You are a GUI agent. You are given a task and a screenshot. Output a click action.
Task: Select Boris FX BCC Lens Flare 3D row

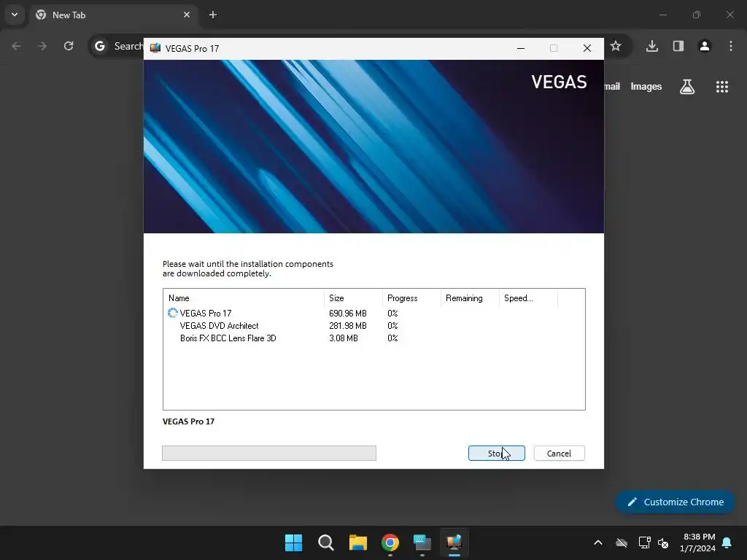pos(374,338)
